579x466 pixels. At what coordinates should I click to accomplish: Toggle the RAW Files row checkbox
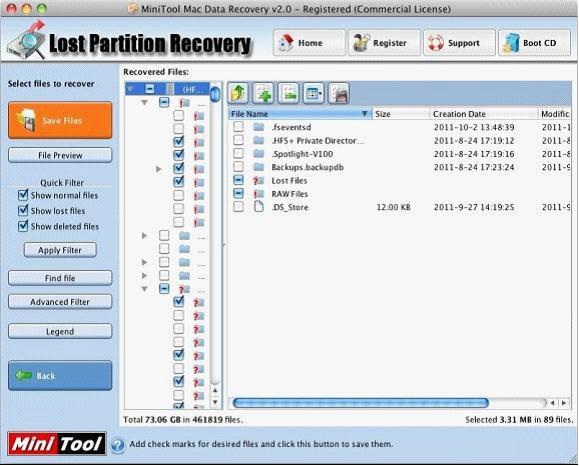point(239,193)
